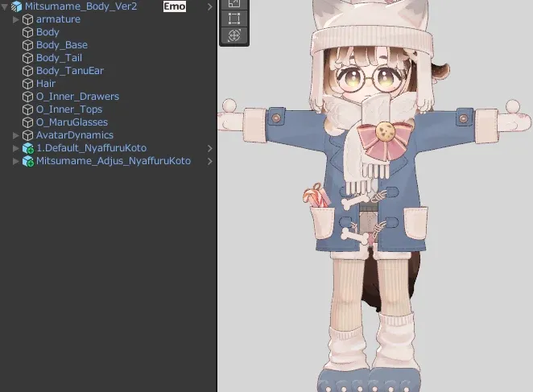Select the O_MaruGlasses object
This screenshot has width=533, height=392.
pyautogui.click(x=108, y=122)
